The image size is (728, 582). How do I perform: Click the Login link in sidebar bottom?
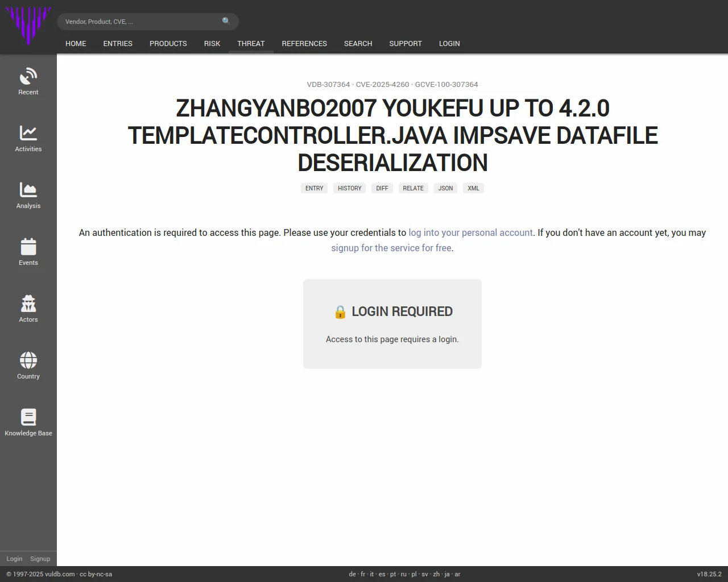[x=14, y=559]
